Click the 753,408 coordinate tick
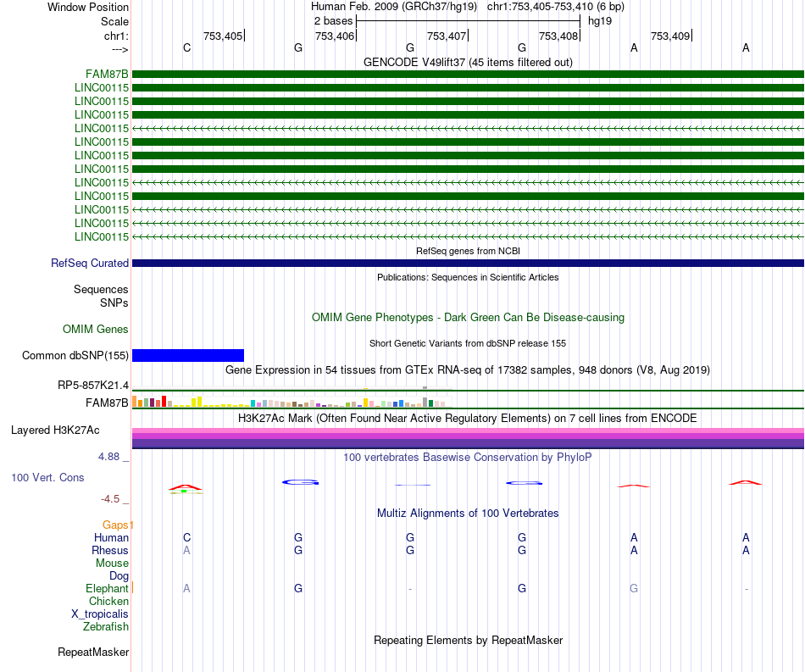 coord(558,36)
